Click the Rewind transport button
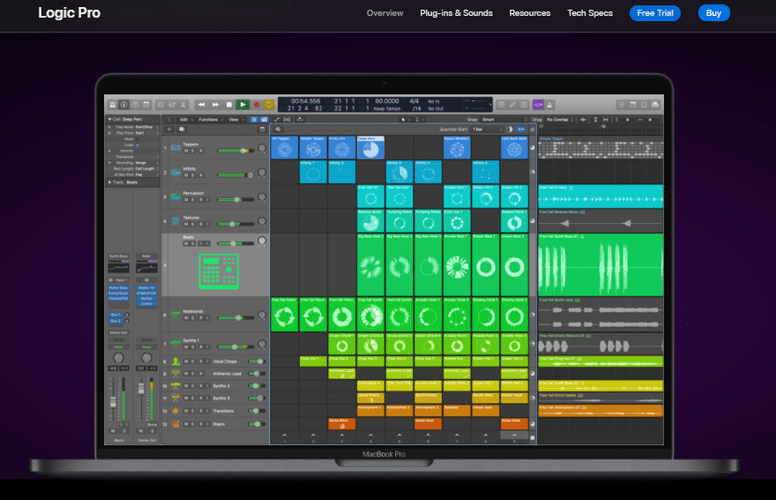The width and height of the screenshot is (776, 500). pos(201,104)
